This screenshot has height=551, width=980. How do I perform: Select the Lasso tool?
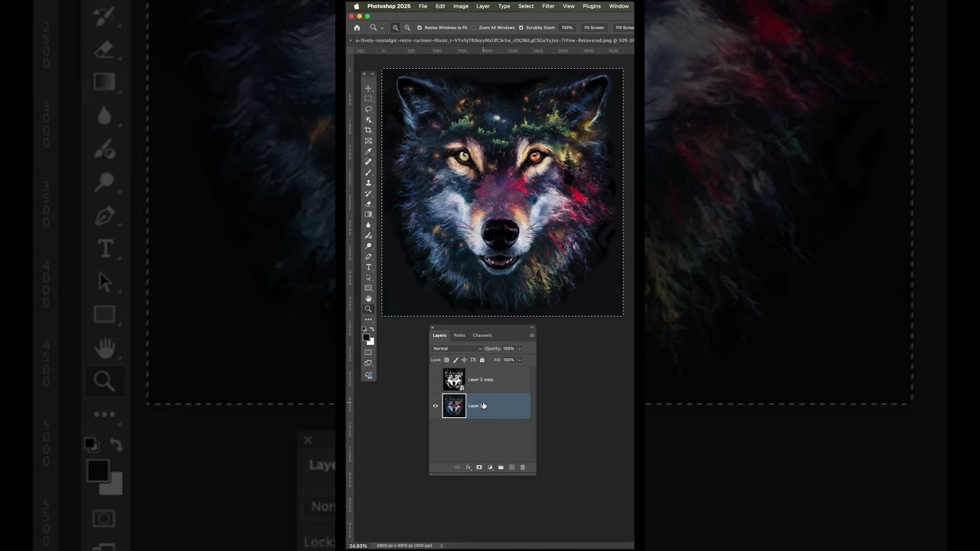click(x=368, y=109)
